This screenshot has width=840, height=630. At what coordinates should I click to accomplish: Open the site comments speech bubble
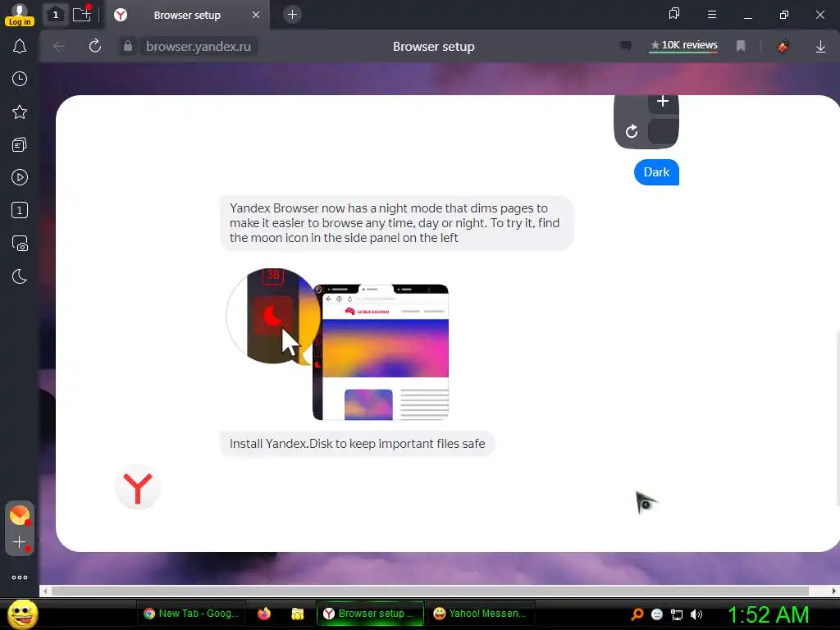pos(625,46)
